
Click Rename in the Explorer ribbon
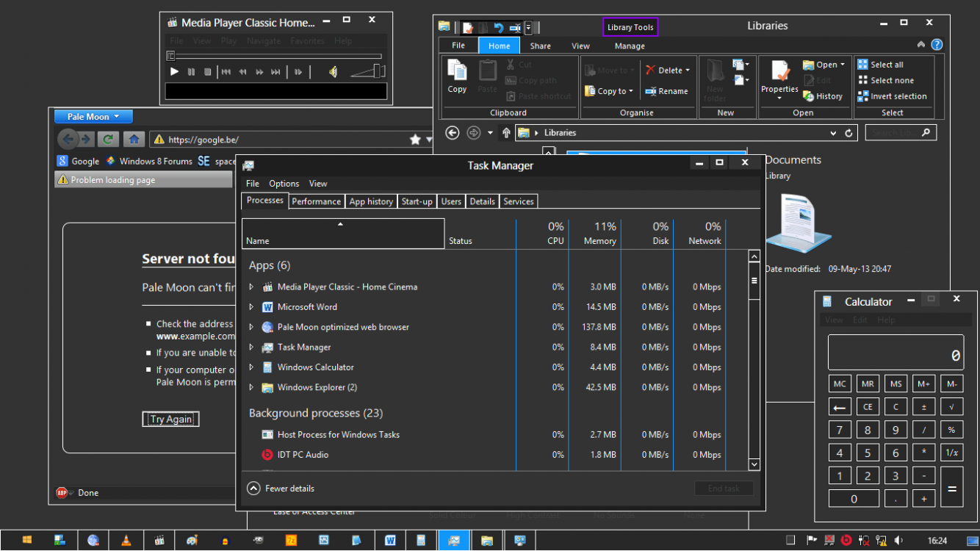(x=667, y=91)
